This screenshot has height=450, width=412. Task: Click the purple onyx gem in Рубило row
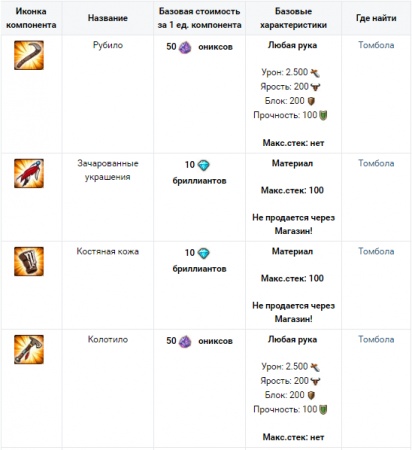click(185, 48)
